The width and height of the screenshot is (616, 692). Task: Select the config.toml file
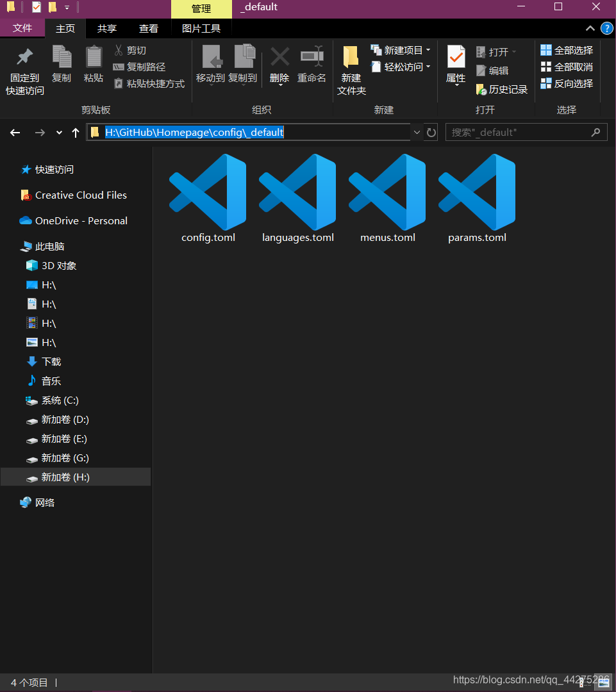pyautogui.click(x=208, y=199)
